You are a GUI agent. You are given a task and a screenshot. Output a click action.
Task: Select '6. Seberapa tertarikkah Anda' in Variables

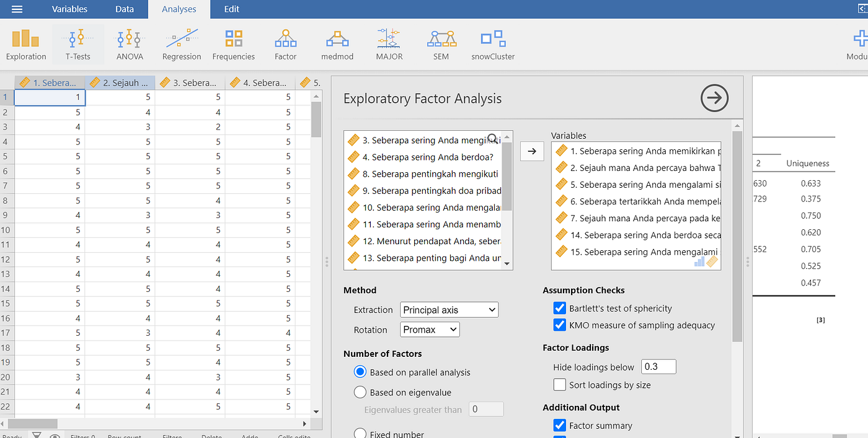(636, 201)
